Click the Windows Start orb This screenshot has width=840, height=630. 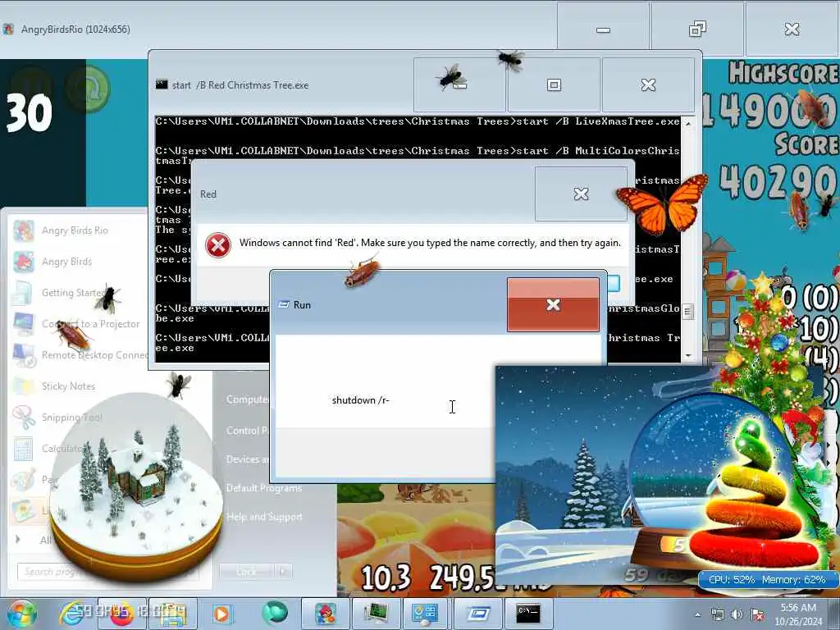[x=21, y=614]
